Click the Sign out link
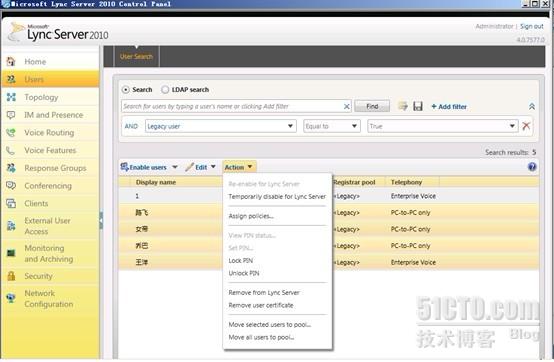This screenshot has height=362, width=554. point(532,26)
